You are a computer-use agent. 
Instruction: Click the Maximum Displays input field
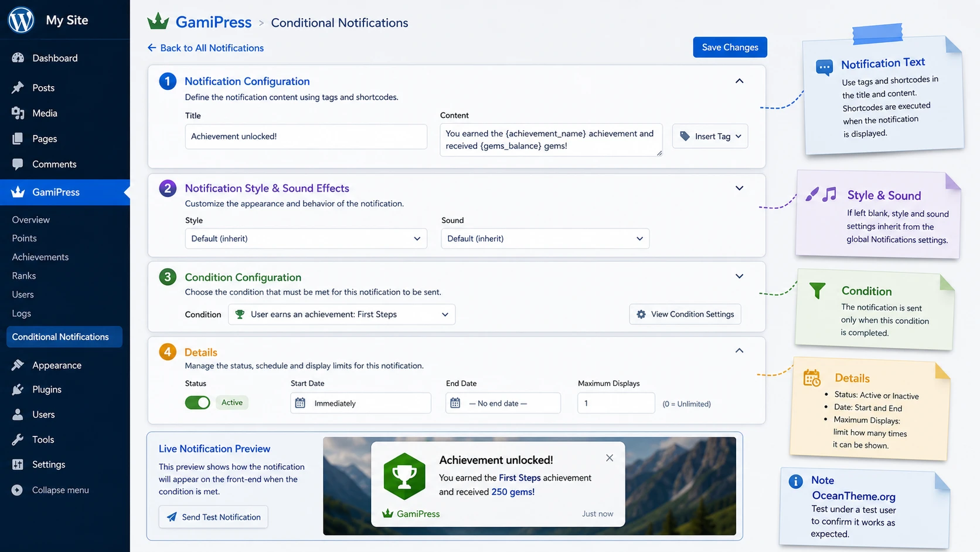(616, 403)
